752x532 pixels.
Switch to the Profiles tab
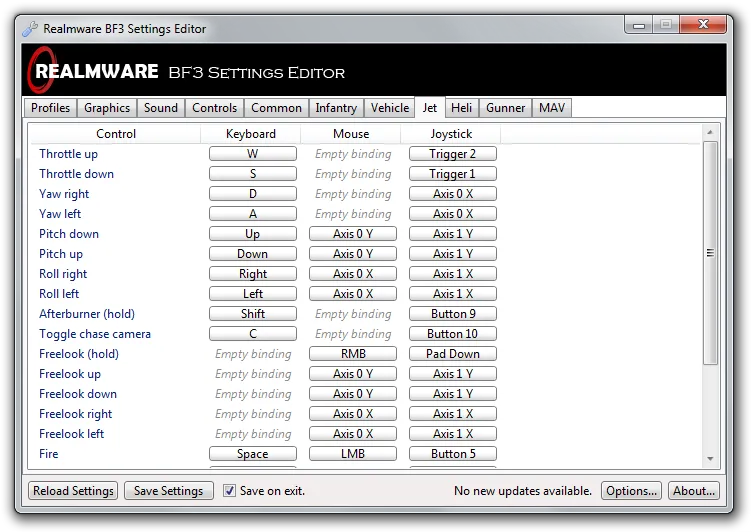pos(50,108)
